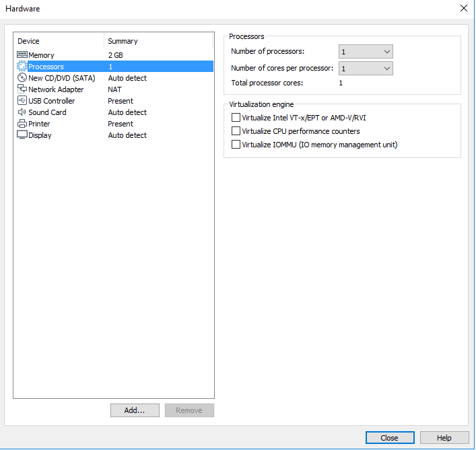
Task: Select the Display device
Action: click(40, 135)
